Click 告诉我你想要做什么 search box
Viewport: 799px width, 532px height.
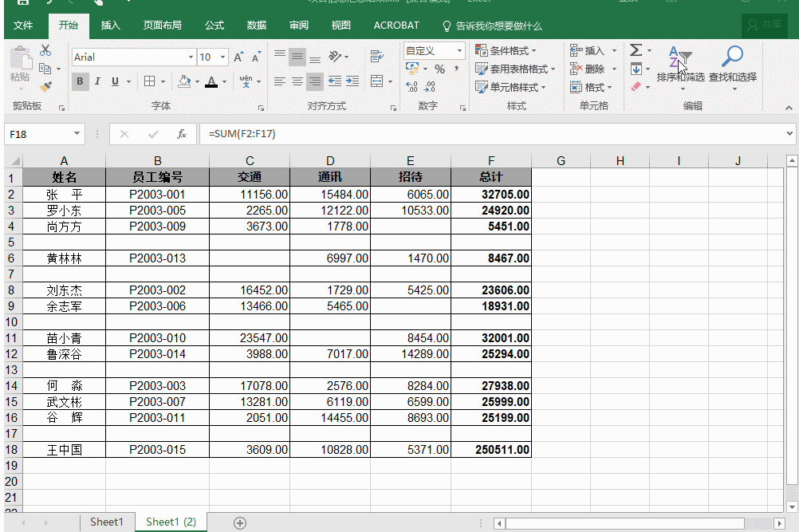click(491, 26)
